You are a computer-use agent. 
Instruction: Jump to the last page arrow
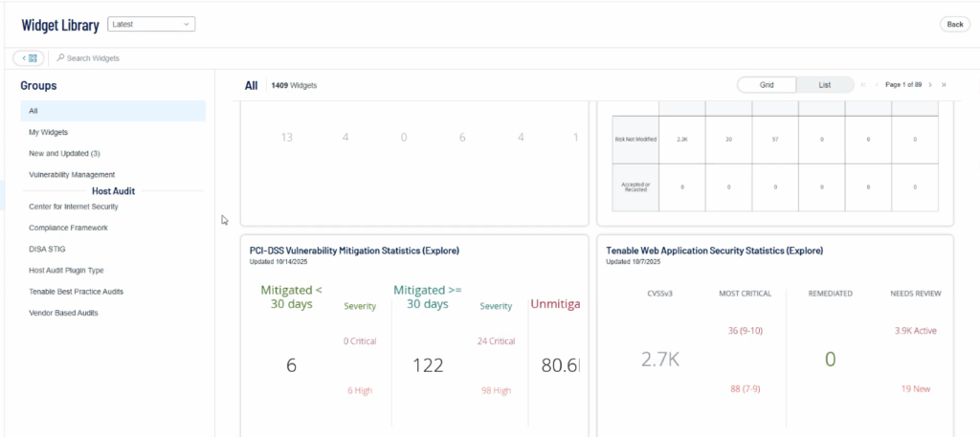tap(944, 85)
